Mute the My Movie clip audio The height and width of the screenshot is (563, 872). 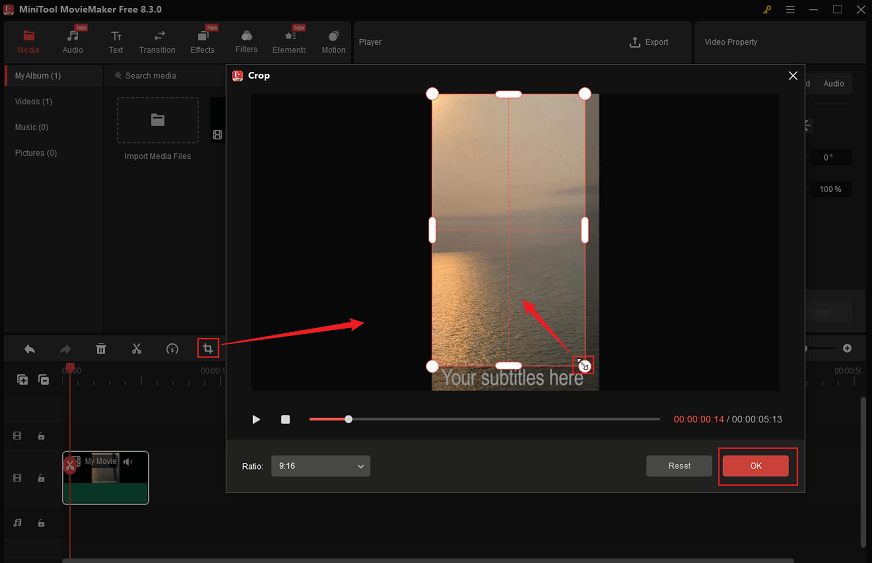point(127,461)
